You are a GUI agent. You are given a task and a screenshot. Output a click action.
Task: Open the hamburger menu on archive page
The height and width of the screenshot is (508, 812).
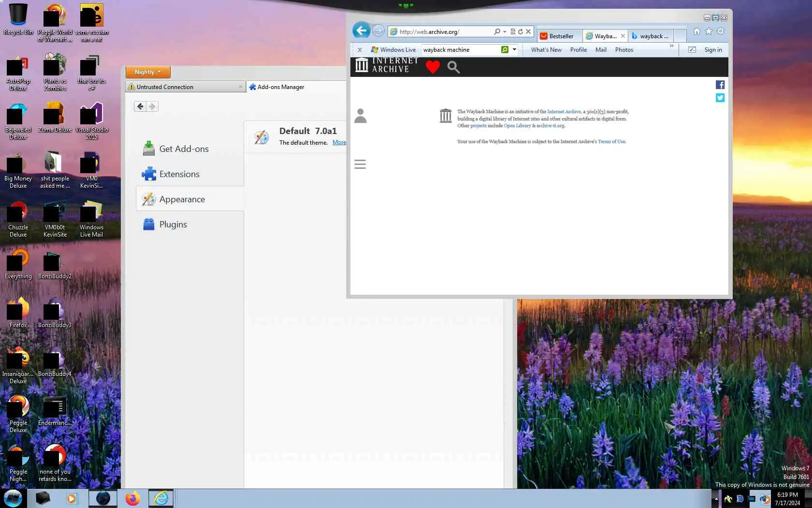(360, 164)
